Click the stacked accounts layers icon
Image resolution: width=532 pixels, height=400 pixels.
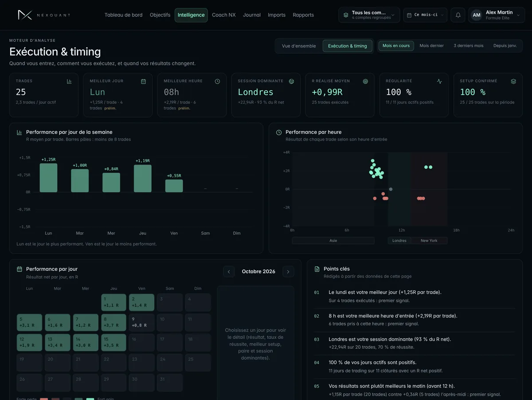tap(346, 15)
